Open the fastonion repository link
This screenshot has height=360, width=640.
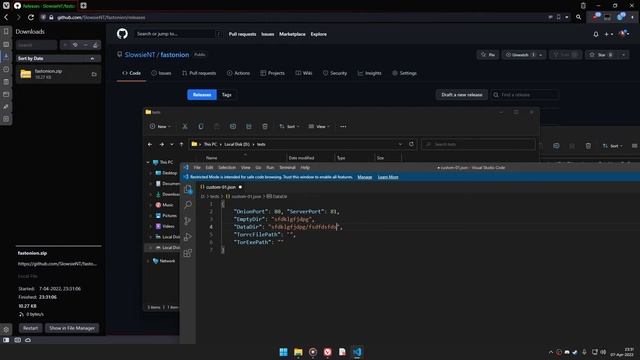[x=175, y=55]
